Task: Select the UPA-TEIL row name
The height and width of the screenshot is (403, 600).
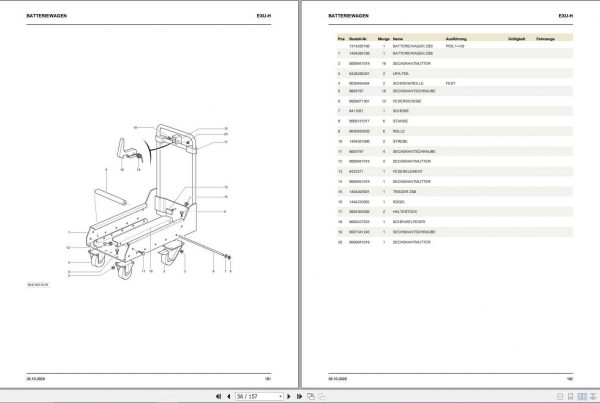Action: pyautogui.click(x=401, y=73)
